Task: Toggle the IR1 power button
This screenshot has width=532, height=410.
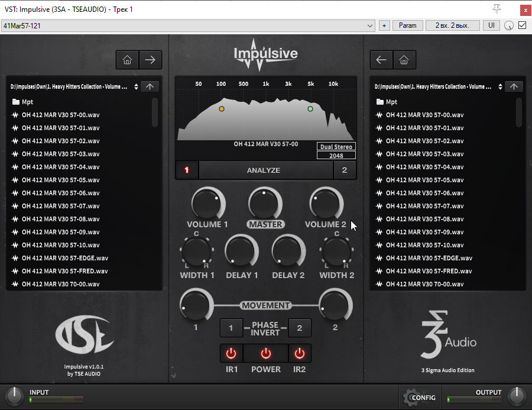Action: 231,353
